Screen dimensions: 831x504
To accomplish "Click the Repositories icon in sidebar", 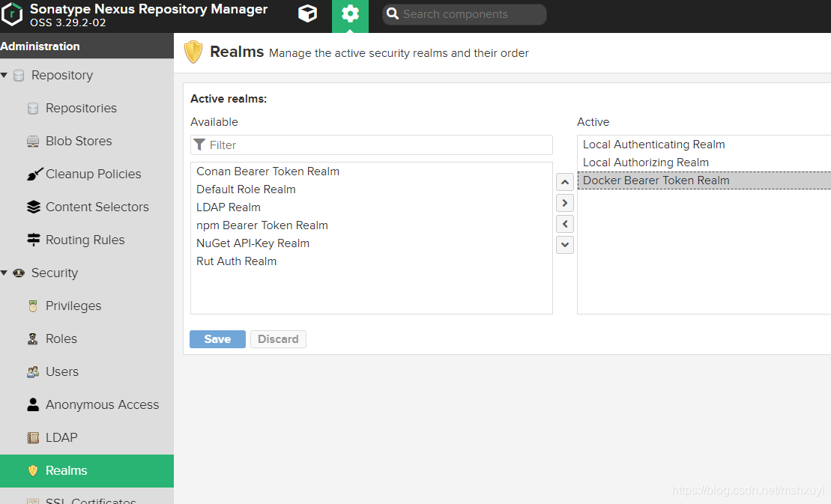I will [33, 109].
